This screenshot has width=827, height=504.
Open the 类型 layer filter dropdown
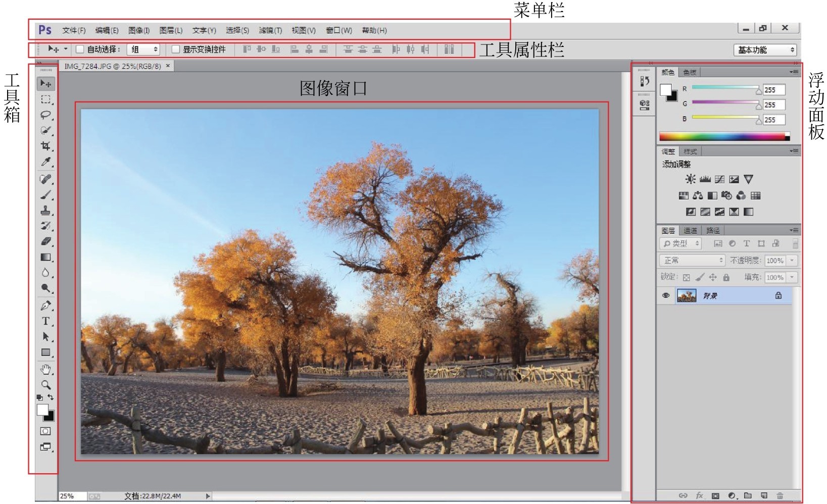click(x=680, y=243)
